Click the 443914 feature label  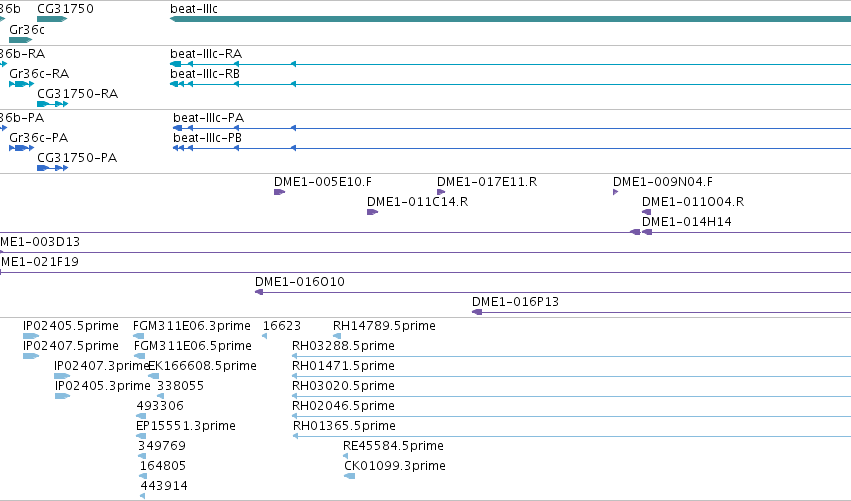coord(164,486)
